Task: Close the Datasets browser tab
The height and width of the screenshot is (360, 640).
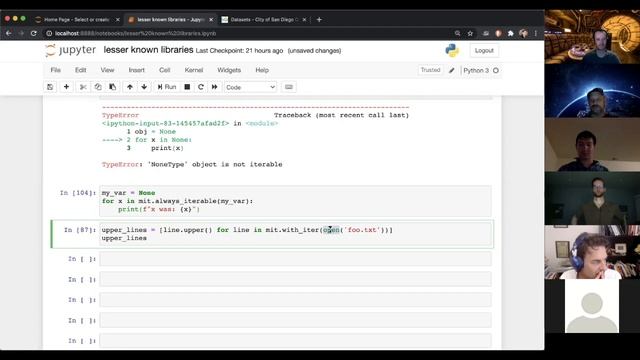Action: tap(304, 20)
